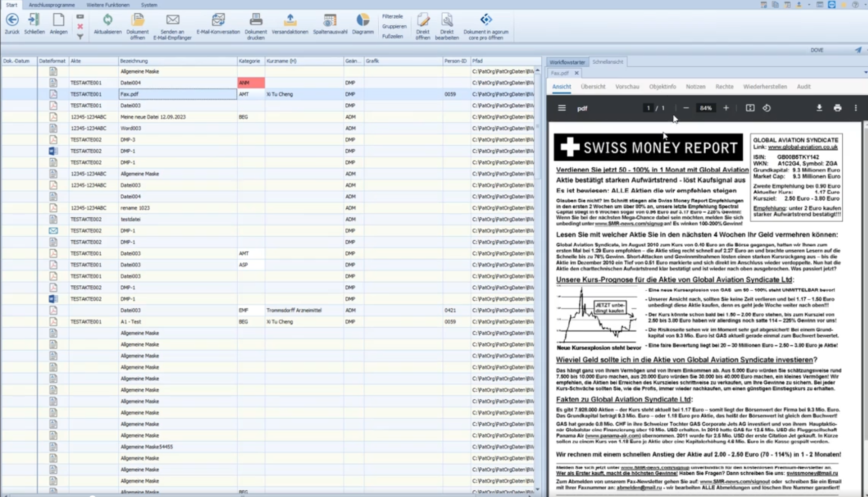Click the Zurück back arrow icon

tap(12, 20)
